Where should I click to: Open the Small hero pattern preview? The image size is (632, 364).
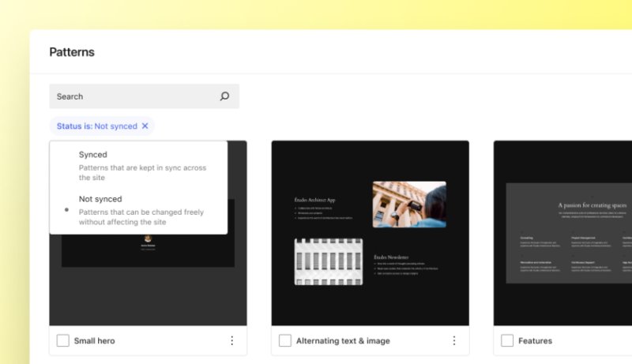(x=148, y=280)
